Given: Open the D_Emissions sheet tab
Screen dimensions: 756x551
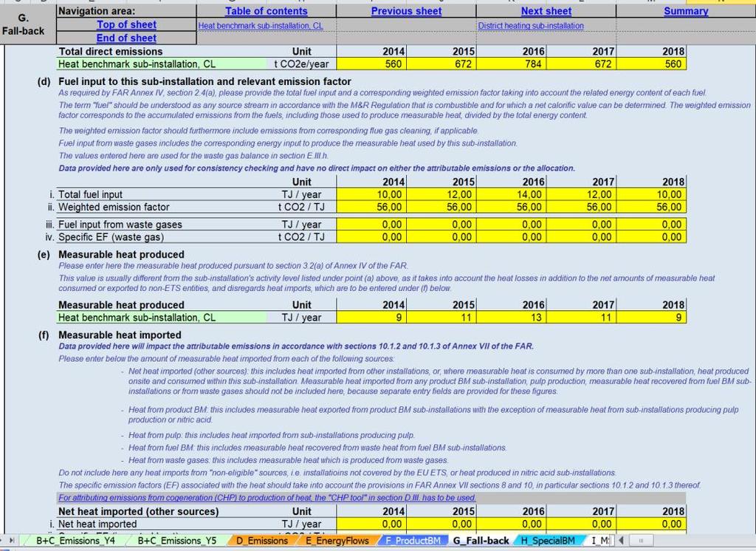Looking at the screenshot, I should [262, 541].
